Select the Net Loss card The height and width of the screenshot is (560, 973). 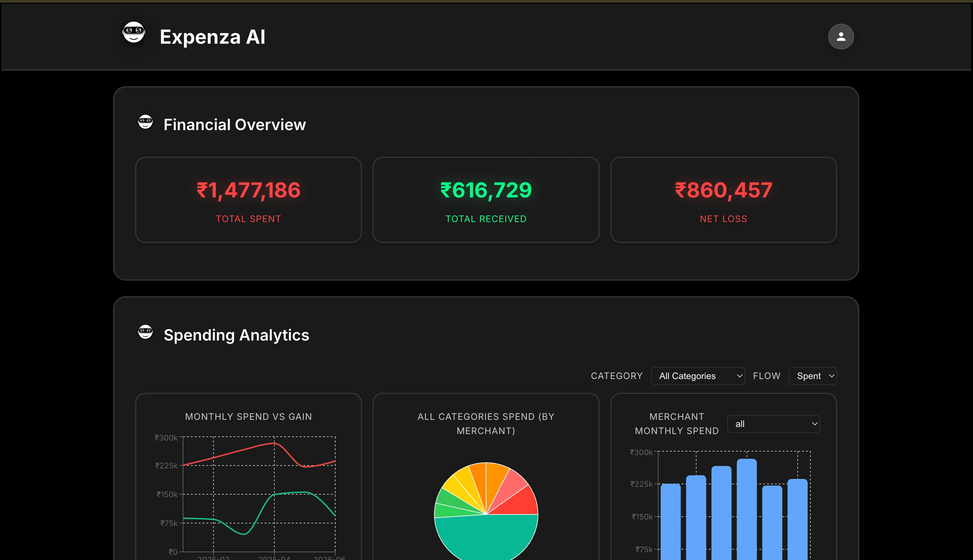tap(723, 200)
